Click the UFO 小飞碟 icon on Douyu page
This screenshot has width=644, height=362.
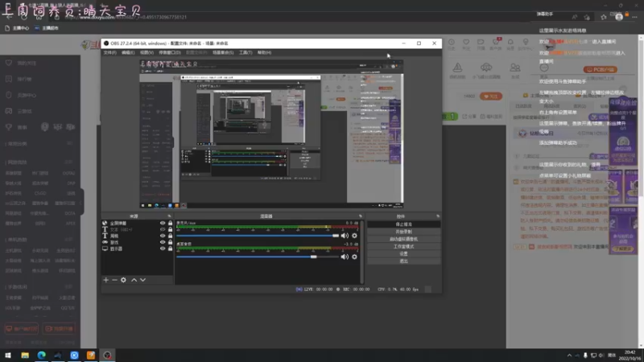[486, 68]
